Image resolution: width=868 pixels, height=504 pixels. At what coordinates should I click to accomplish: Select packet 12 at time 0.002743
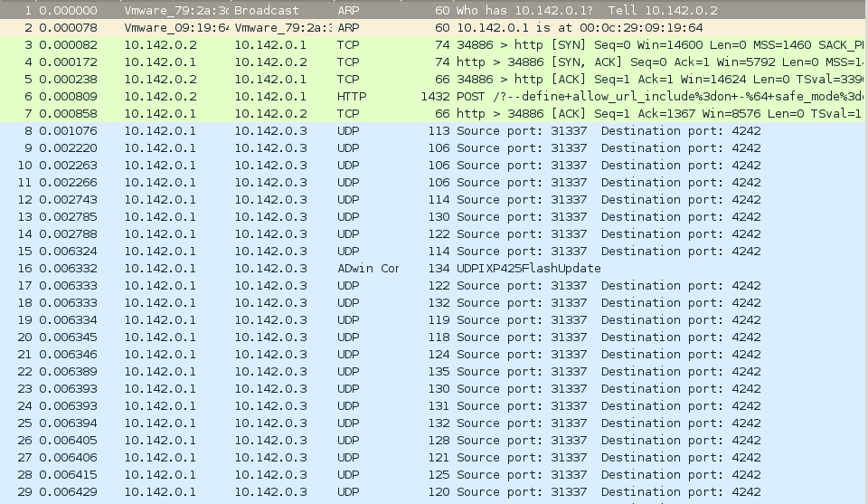pos(434,199)
